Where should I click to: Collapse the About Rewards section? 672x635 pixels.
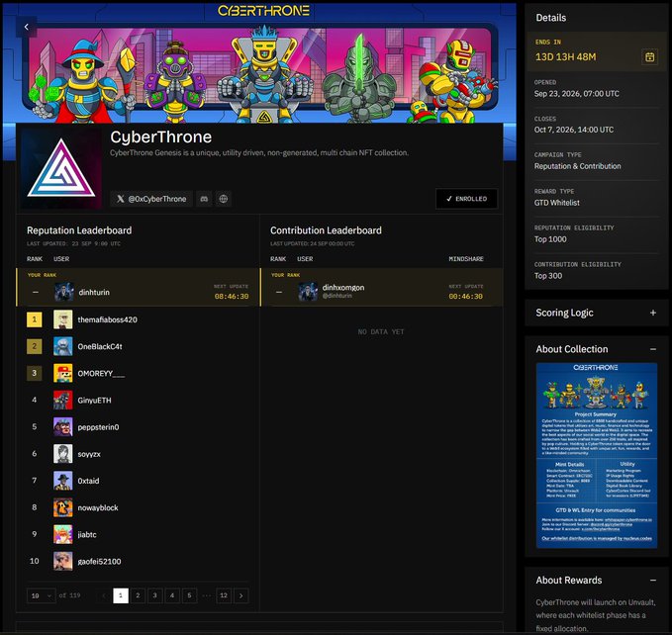(x=653, y=581)
